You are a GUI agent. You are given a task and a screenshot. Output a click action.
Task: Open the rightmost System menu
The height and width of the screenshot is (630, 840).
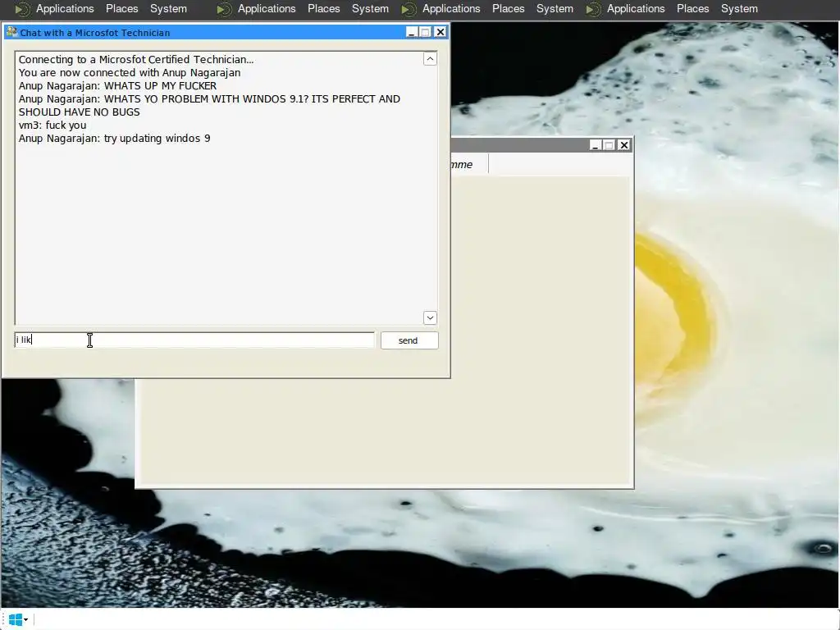tap(739, 8)
